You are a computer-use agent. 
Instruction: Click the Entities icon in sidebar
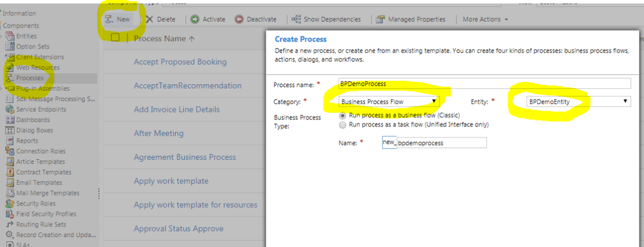11,36
